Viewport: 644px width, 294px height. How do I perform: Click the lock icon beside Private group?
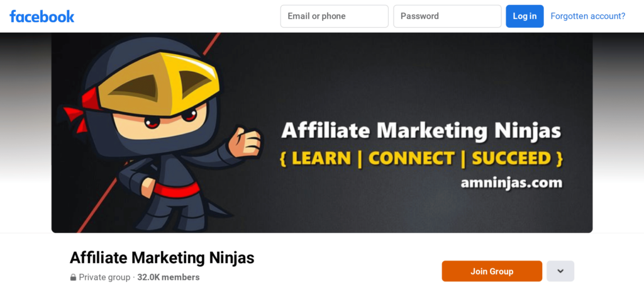tap(73, 278)
